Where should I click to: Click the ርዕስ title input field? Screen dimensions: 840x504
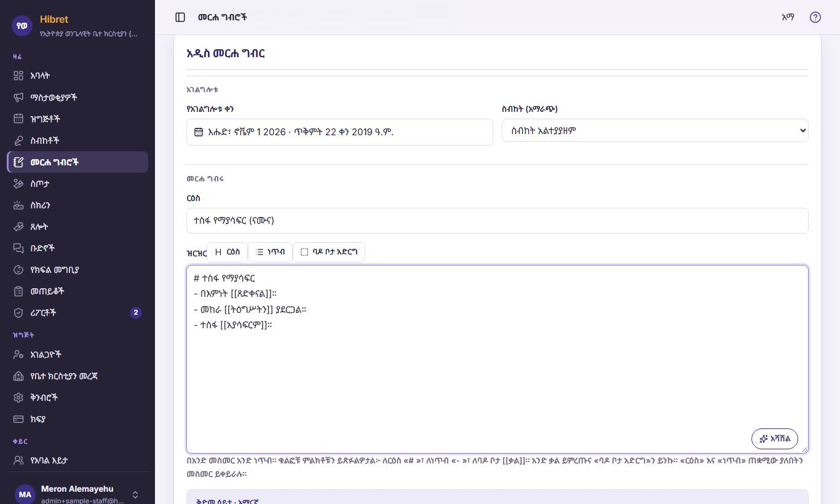click(497, 221)
